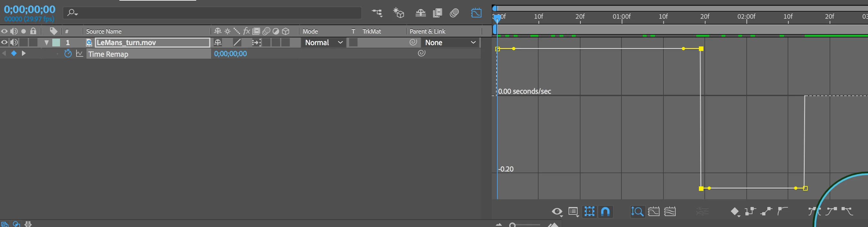
Task: Go to next Time Remap keyframe
Action: coord(24,53)
